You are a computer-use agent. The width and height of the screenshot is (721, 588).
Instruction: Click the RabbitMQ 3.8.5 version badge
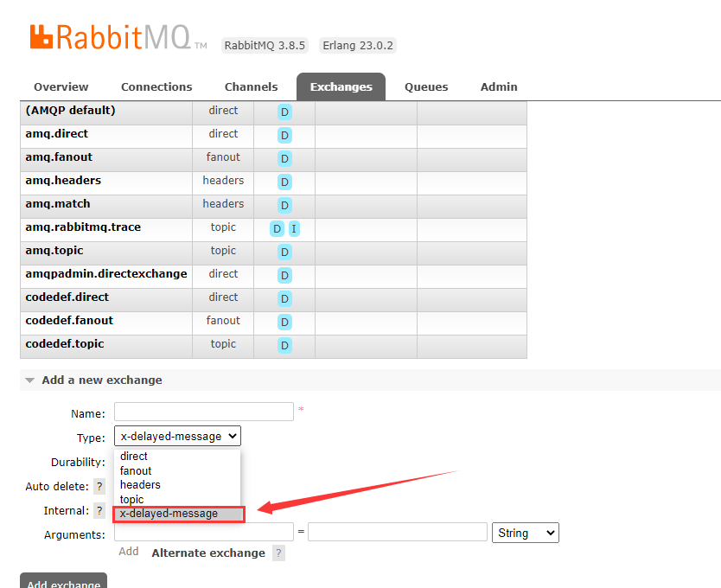coord(265,46)
